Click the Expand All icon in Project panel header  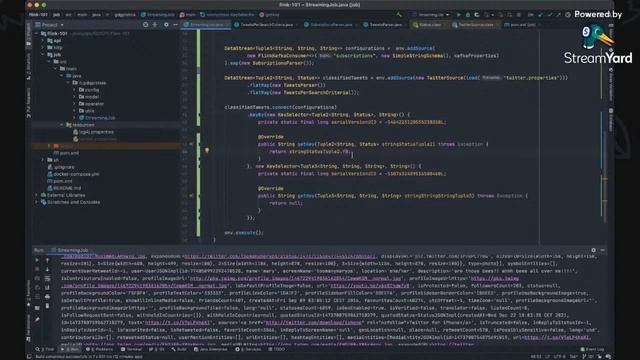pyautogui.click(x=155, y=25)
